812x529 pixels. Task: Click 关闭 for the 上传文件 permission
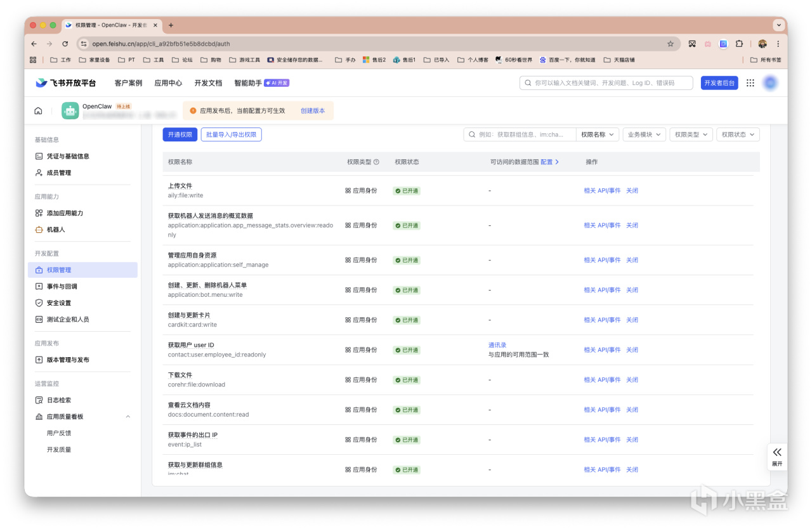[632, 191]
